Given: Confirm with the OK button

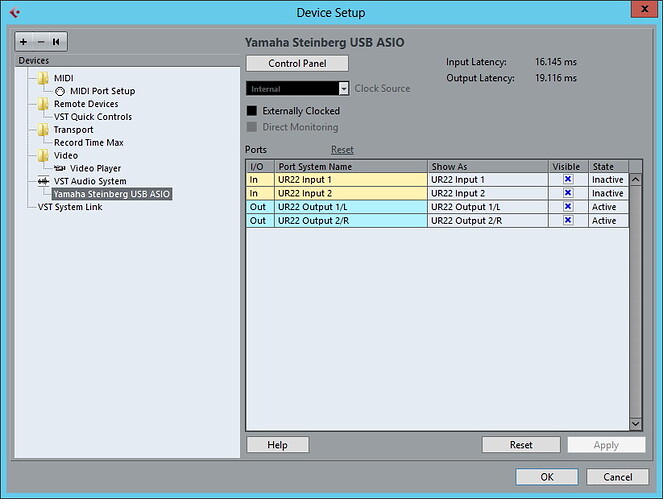Looking at the screenshot, I should point(547,477).
